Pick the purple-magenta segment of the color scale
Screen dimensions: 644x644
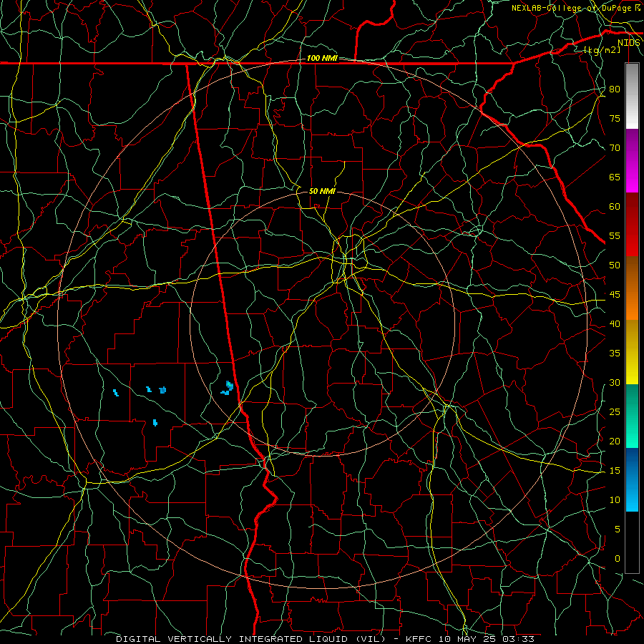(x=632, y=160)
